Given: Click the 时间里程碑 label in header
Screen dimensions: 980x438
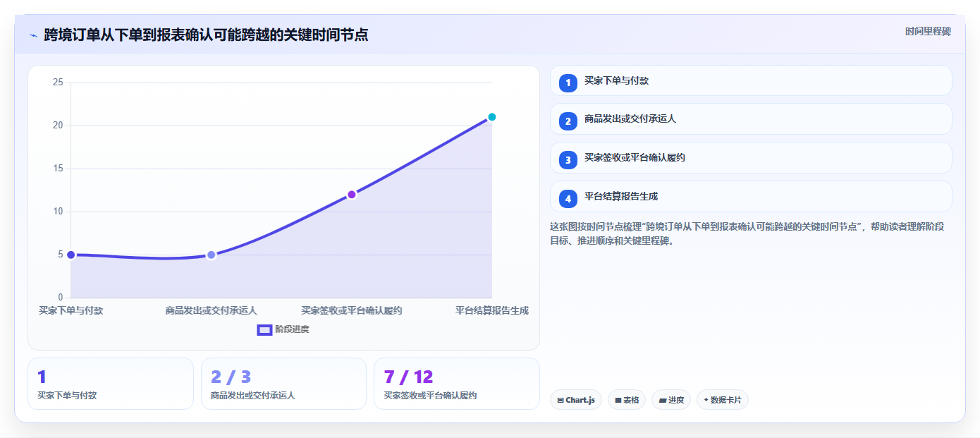Looking at the screenshot, I should (928, 32).
